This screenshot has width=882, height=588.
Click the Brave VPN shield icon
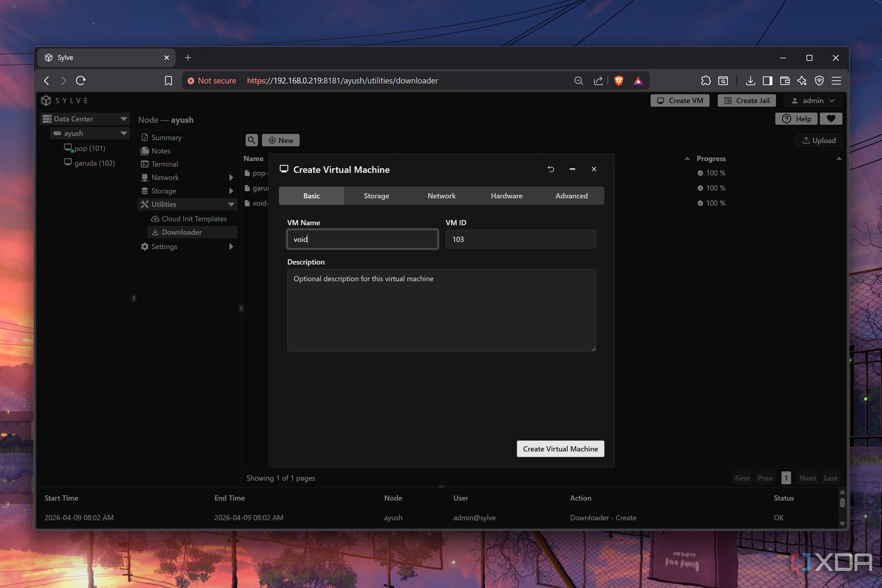(x=819, y=81)
